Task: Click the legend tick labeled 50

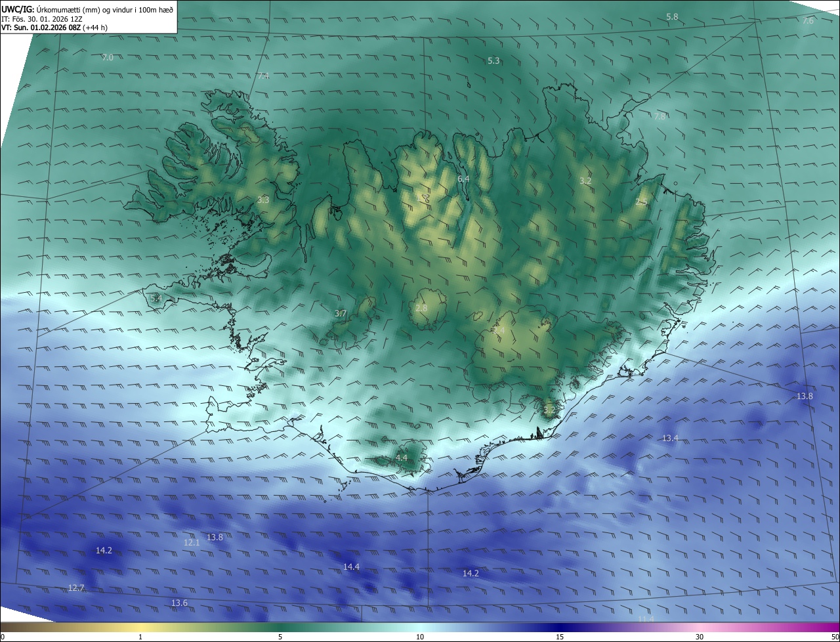Action: (835, 637)
